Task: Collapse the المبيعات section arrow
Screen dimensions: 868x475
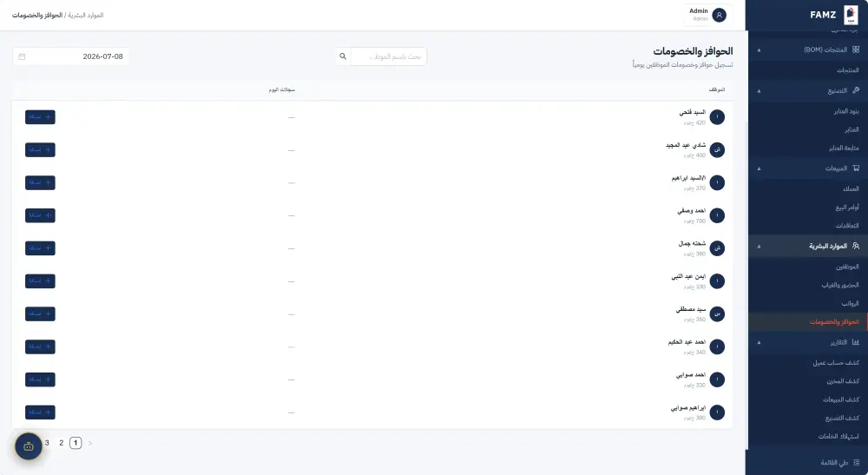Action: pyautogui.click(x=759, y=168)
